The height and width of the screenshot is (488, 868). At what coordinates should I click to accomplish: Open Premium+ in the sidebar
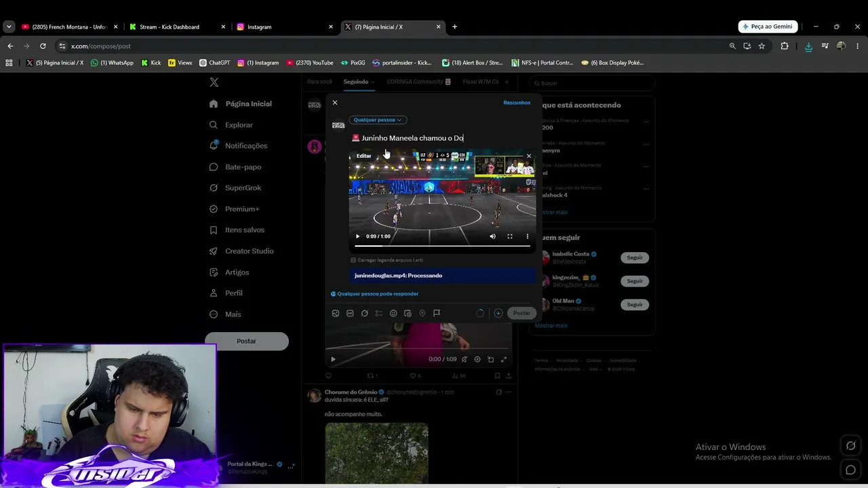[x=234, y=209]
